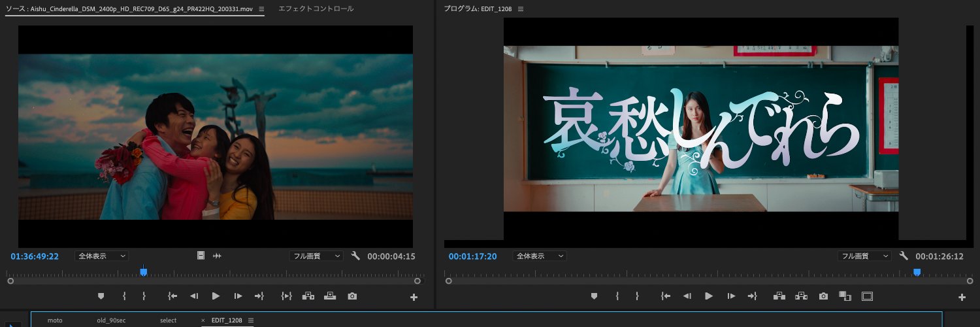Go to In point in Program monitor
This screenshot has width=980, height=327.
coord(666,296)
